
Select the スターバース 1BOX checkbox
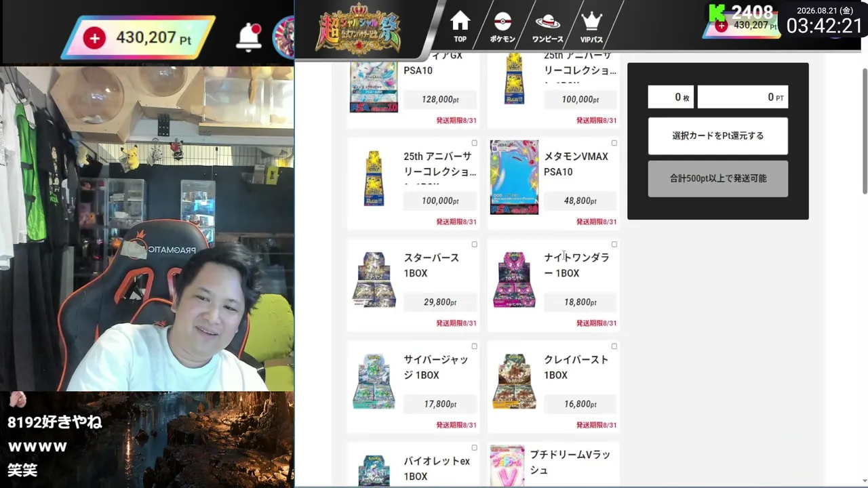[474, 245]
